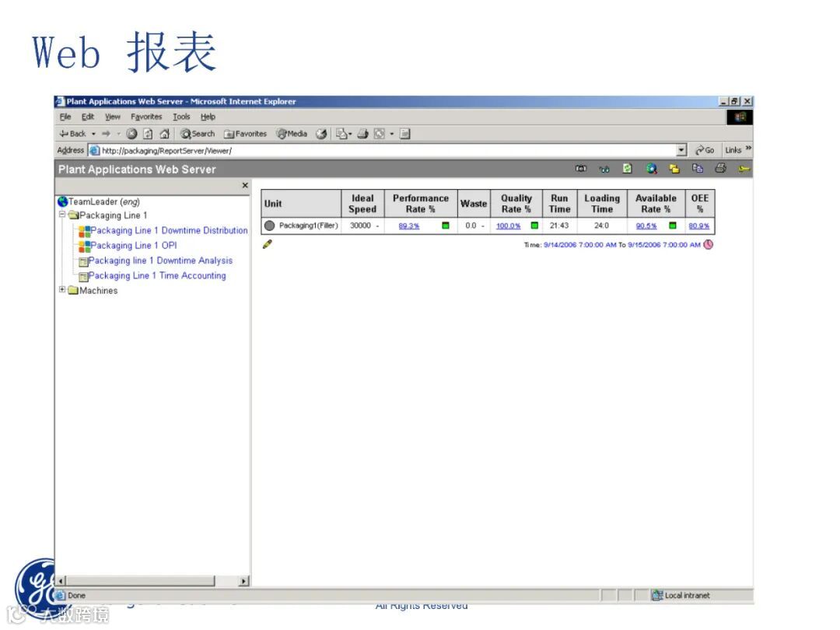Click the Media toolbar button
840x630 pixels.
pyautogui.click(x=292, y=134)
